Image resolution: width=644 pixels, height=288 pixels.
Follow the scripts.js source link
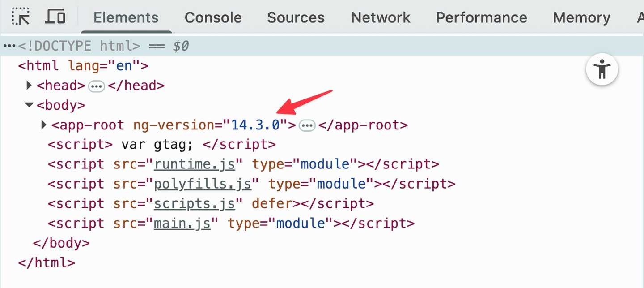[x=195, y=204]
